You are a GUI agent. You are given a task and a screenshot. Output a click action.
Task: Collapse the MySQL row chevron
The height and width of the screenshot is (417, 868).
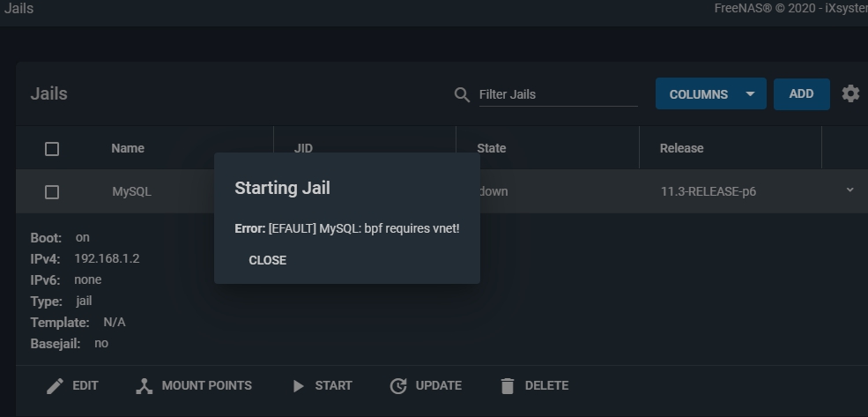pyautogui.click(x=849, y=190)
